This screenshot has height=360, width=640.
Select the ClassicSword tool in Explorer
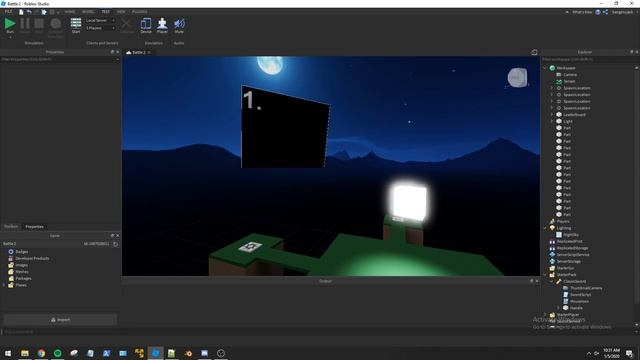pos(574,281)
